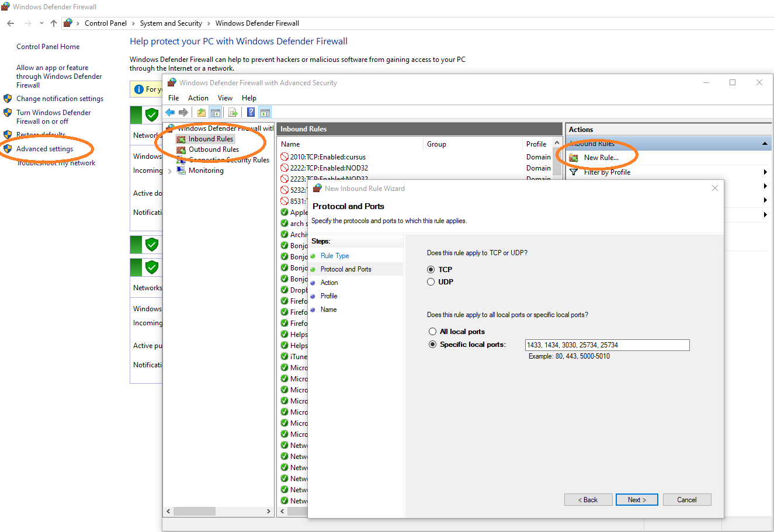Viewport: 774px width, 532px height.
Task: Click the shield icon beside Change notification settings
Action: 8,99
